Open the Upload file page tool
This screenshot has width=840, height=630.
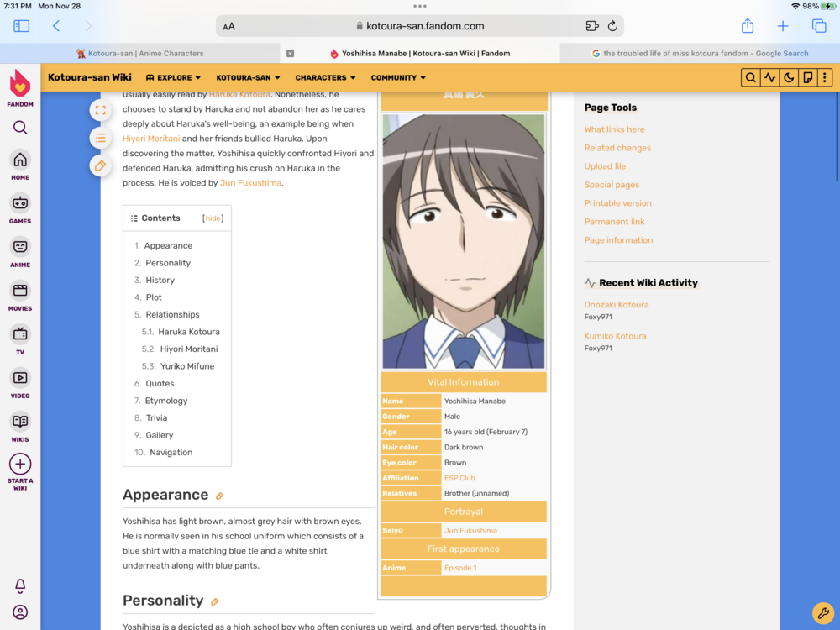[x=605, y=166]
